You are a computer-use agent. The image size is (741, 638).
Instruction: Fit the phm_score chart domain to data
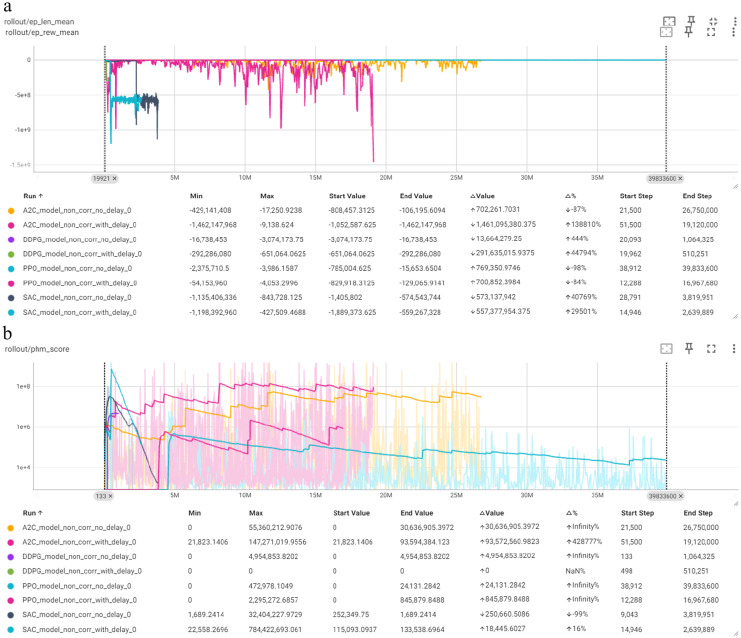click(x=666, y=349)
